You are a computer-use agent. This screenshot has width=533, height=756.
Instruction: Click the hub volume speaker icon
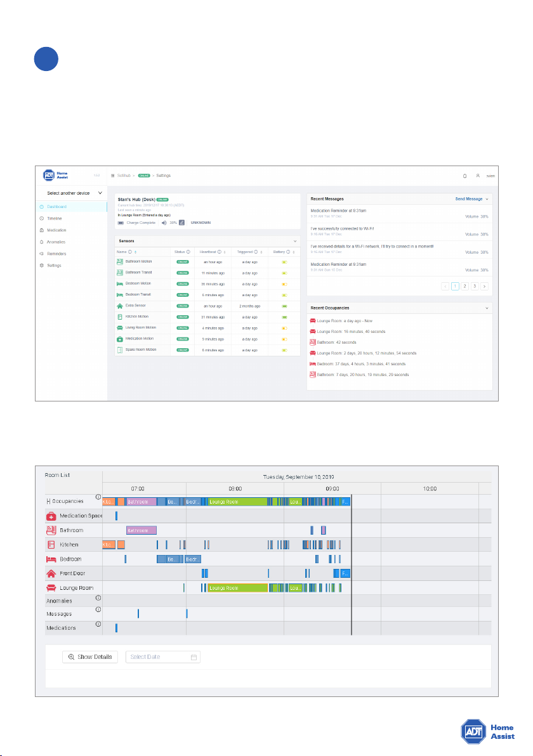164,223
